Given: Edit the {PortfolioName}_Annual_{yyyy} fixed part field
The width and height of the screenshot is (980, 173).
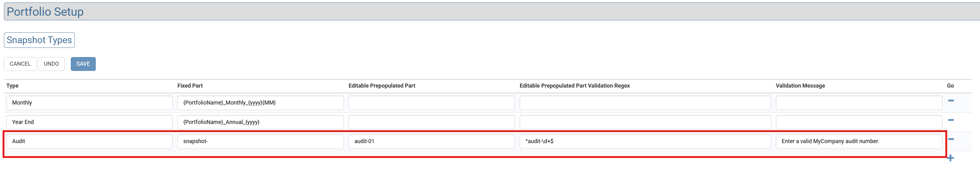Looking at the screenshot, I should pos(260,122).
